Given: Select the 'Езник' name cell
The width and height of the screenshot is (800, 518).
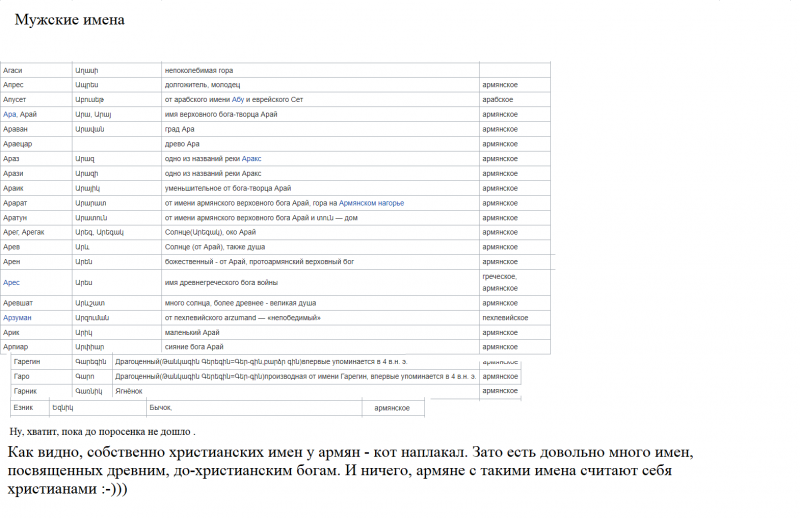Looking at the screenshot, I should [30, 408].
